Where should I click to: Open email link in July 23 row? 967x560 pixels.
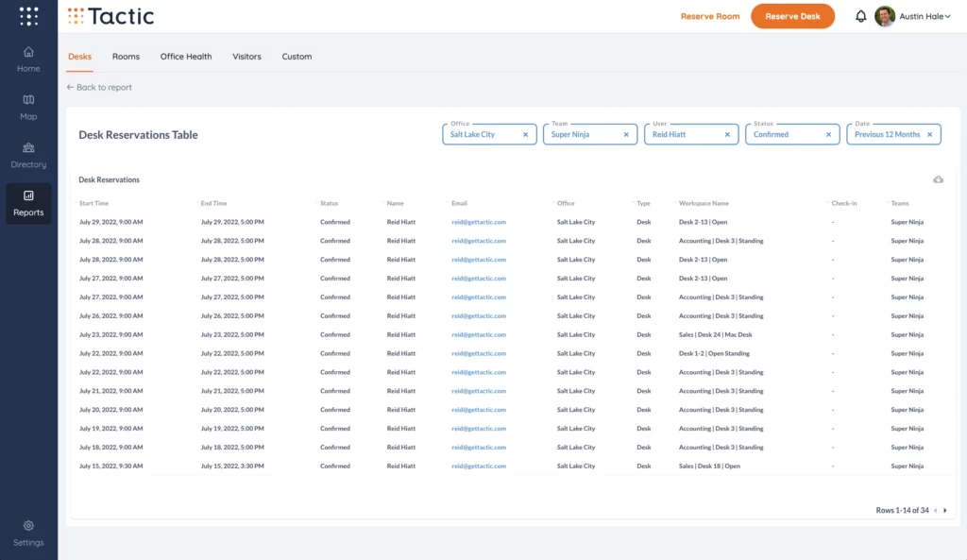click(x=479, y=335)
